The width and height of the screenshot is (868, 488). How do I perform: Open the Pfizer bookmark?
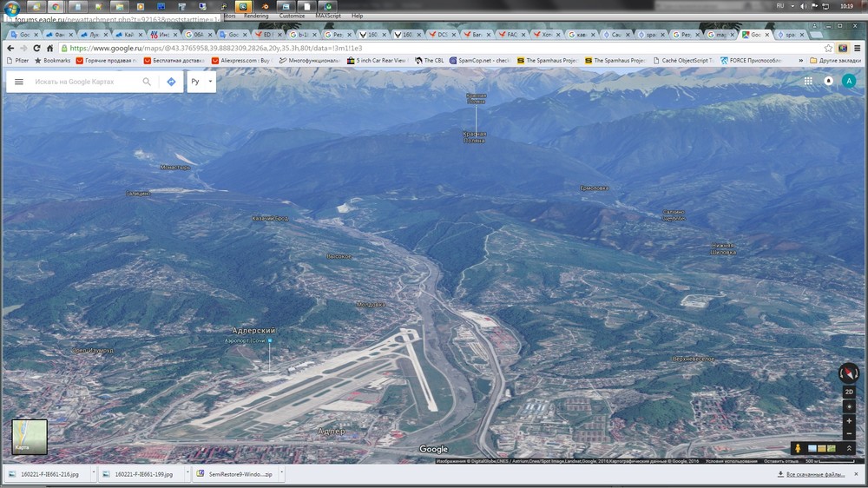coord(17,61)
